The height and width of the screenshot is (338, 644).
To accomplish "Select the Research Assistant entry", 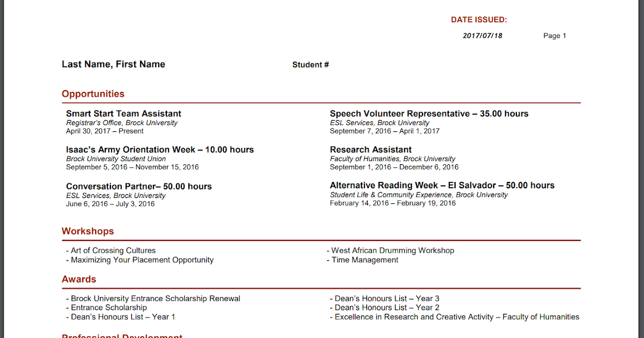I will coord(370,149).
